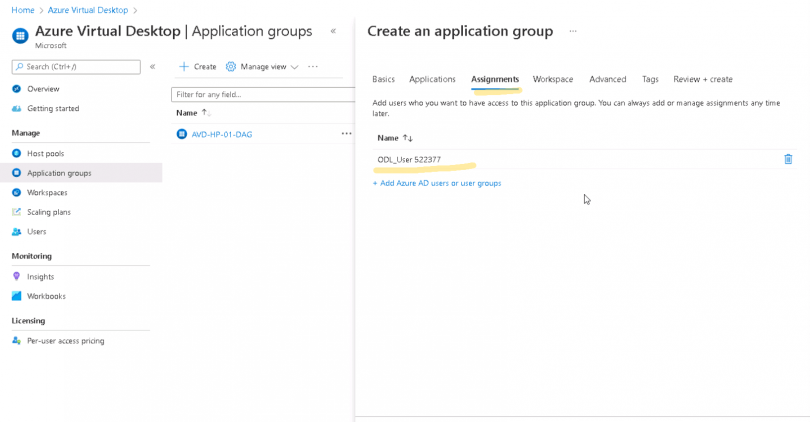Image resolution: width=810 pixels, height=422 pixels.
Task: Click the AVD-HP-01-DAG row icon
Action: 181,134
